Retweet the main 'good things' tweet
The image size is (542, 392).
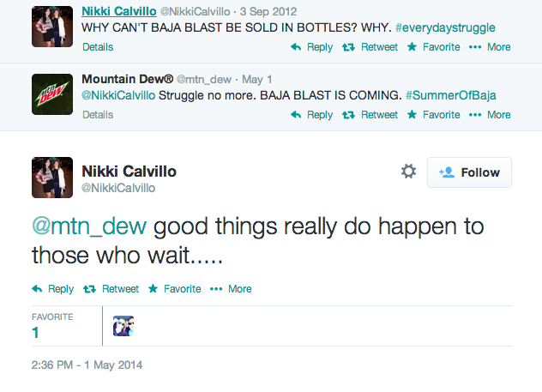tap(112, 289)
